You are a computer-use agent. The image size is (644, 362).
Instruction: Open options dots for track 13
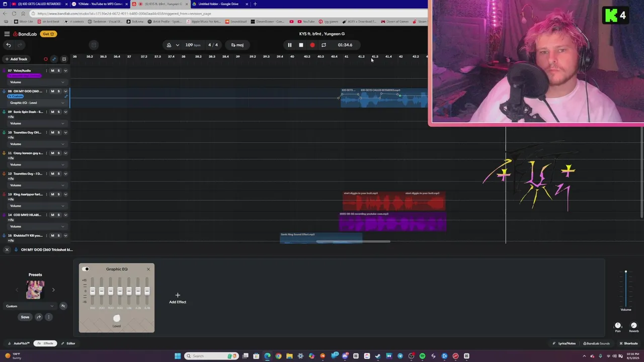46,194
